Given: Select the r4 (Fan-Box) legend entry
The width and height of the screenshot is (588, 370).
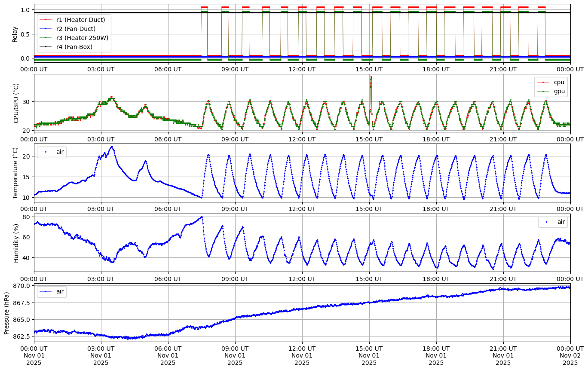Looking at the screenshot, I should pos(74,47).
